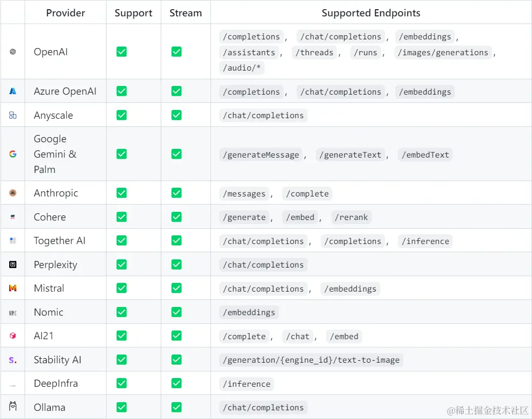Click the Provider column header
Screen dimensions: 532x419
(x=66, y=13)
